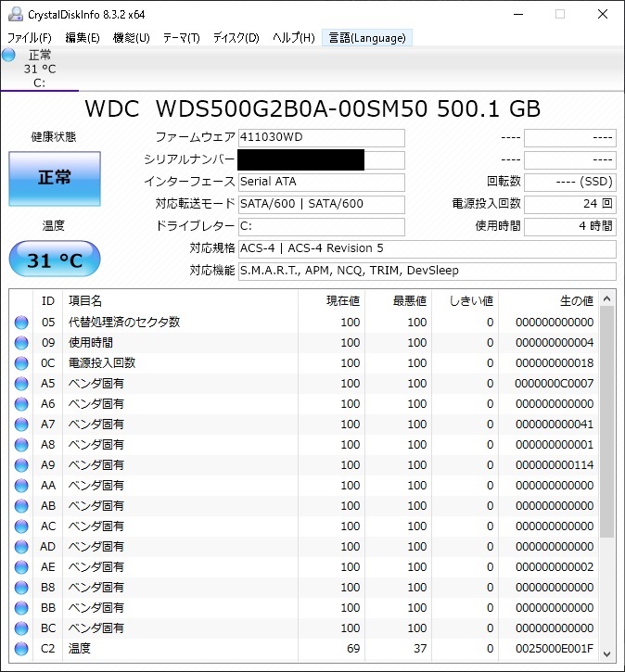Click the しきい値 column header
Viewport: 625px width, 672px height.
point(466,301)
